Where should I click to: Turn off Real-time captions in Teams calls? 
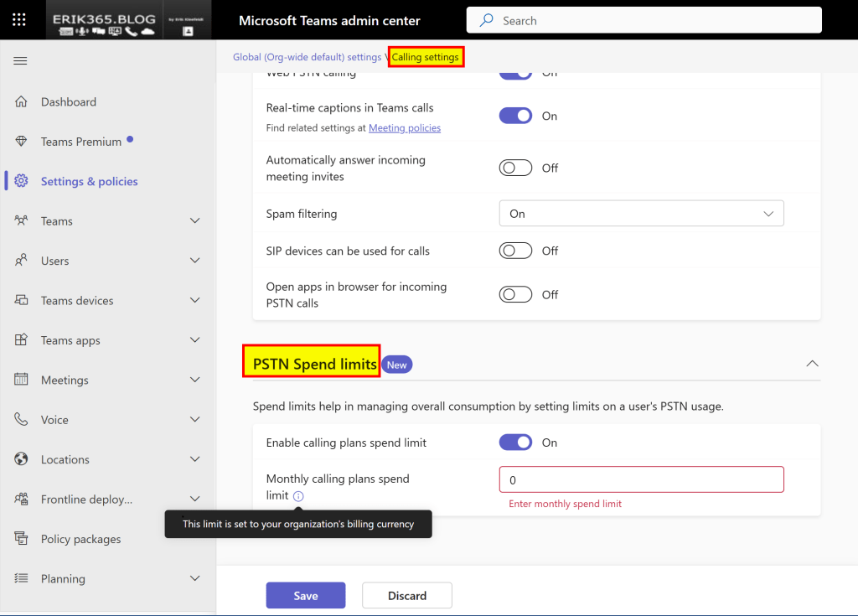(x=515, y=116)
